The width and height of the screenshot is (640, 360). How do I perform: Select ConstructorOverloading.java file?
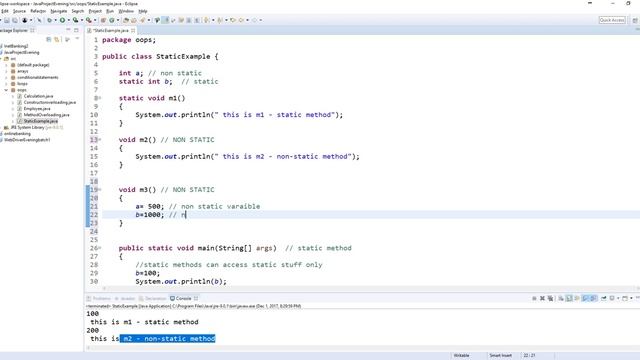pos(49,102)
